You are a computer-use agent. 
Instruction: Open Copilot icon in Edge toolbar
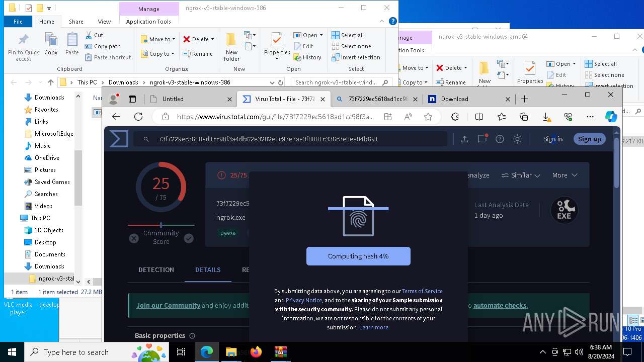(611, 117)
